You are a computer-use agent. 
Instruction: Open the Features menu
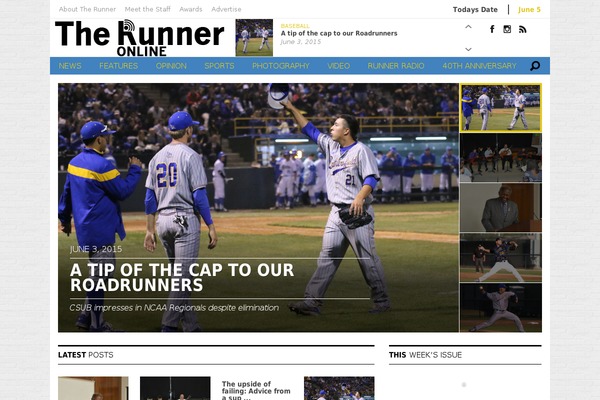(119, 66)
